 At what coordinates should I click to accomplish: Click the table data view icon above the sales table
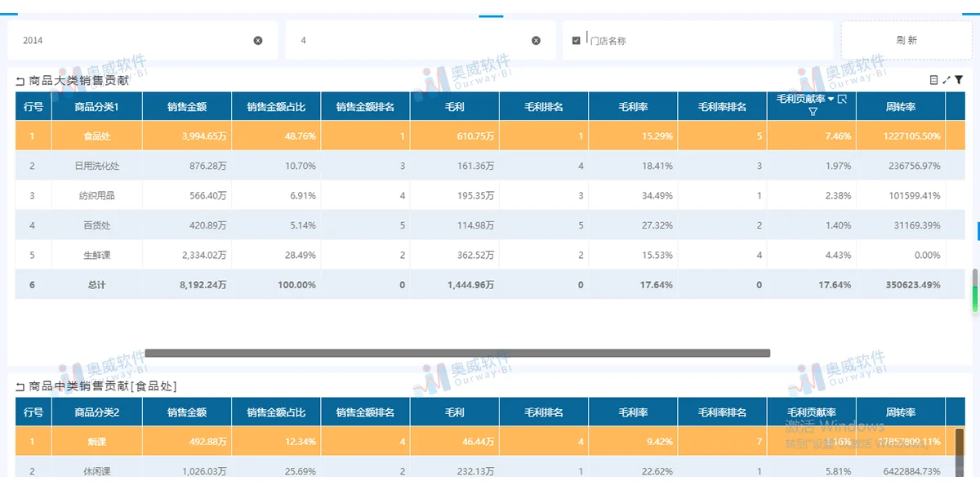(934, 79)
